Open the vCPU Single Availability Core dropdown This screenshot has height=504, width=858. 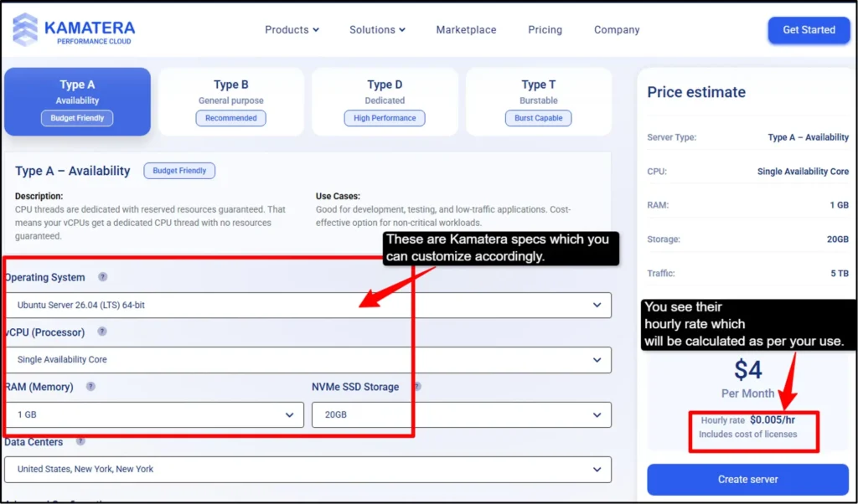click(308, 360)
